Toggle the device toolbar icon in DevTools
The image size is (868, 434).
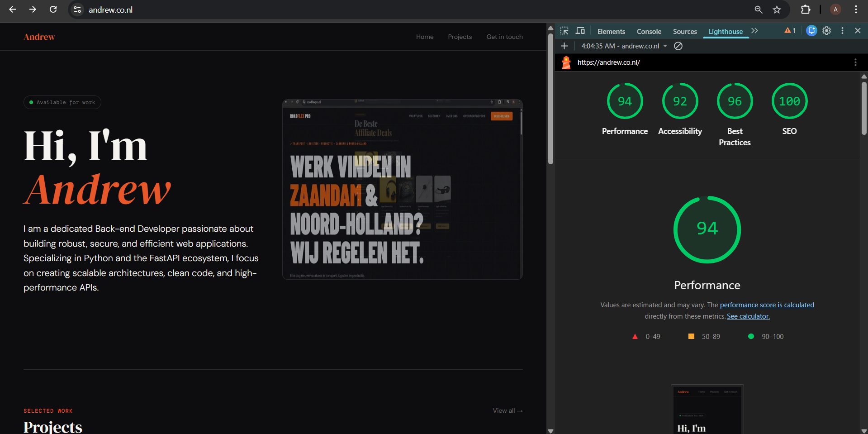pyautogui.click(x=580, y=31)
